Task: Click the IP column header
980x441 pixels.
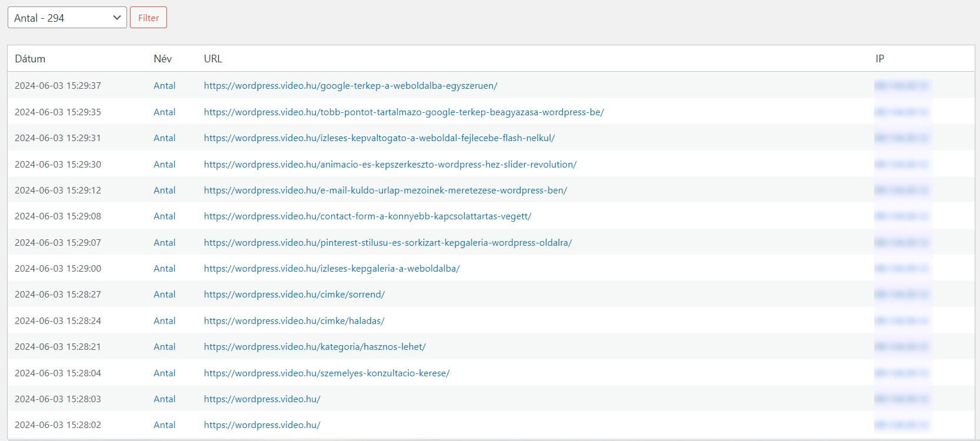Action: point(879,59)
